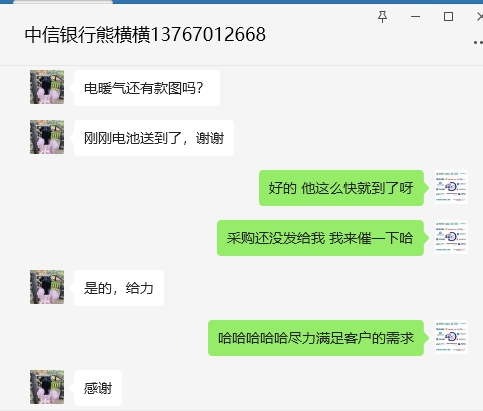Screen dimensions: 483x411
Task: Open contact avatar beside 感谢 message
Action: point(47,387)
